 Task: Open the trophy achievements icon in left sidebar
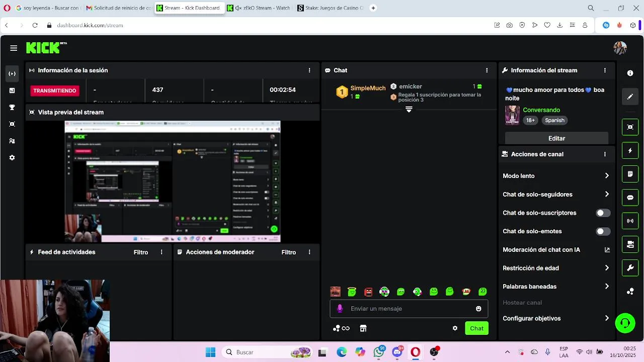(12, 107)
